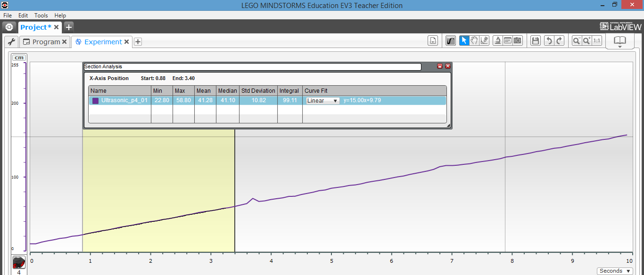Open the Edit menu
The image size is (644, 275).
tap(23, 16)
